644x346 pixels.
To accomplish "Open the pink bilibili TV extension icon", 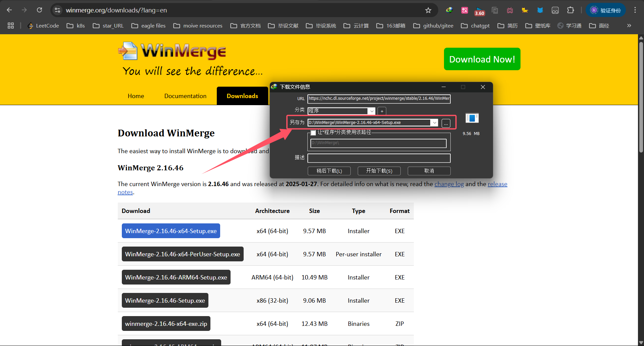I will pos(510,10).
